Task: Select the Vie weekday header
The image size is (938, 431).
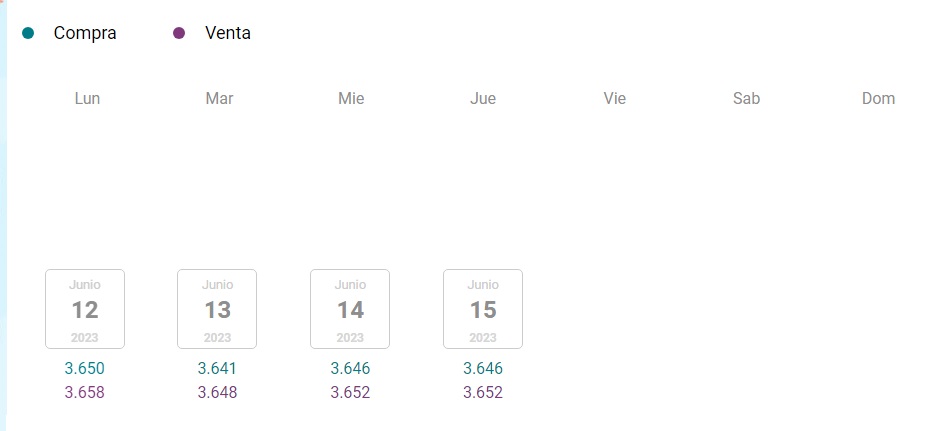Action: (x=614, y=98)
